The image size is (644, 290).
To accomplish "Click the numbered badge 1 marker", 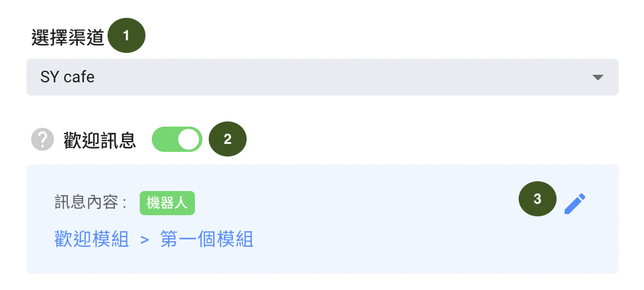I will pyautogui.click(x=126, y=36).
